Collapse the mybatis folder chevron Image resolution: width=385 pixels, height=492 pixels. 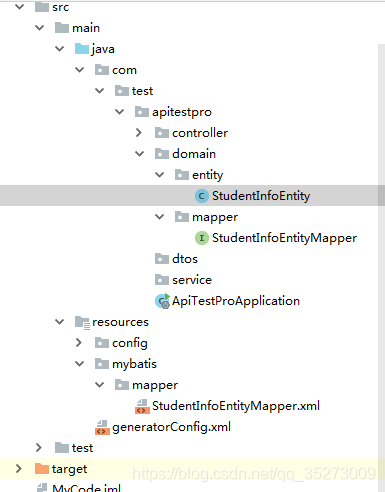(x=80, y=364)
